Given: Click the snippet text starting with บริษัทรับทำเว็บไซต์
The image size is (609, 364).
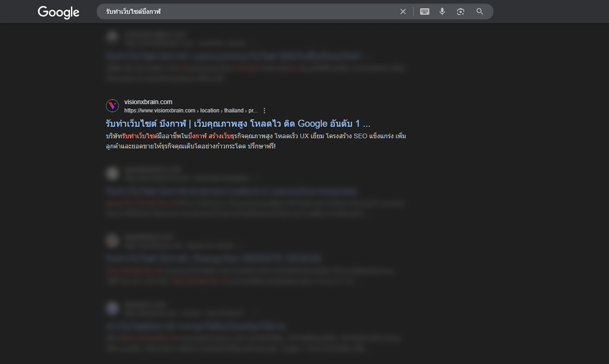Looking at the screenshot, I should pos(256,136).
